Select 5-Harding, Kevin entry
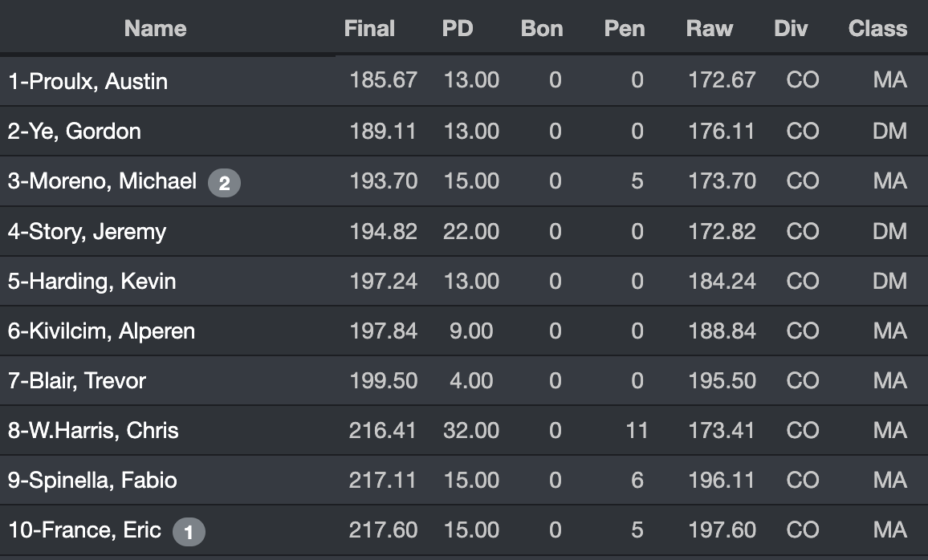The height and width of the screenshot is (560, 928). click(92, 282)
